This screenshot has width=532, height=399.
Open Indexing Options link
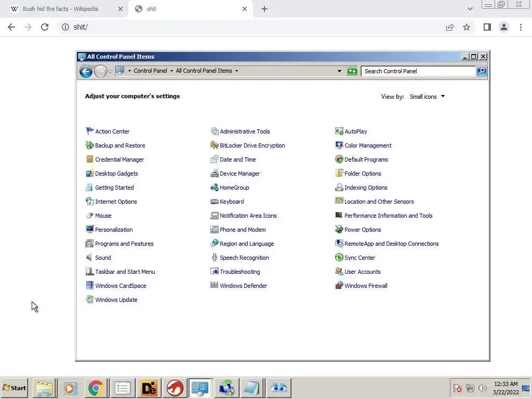pos(366,187)
